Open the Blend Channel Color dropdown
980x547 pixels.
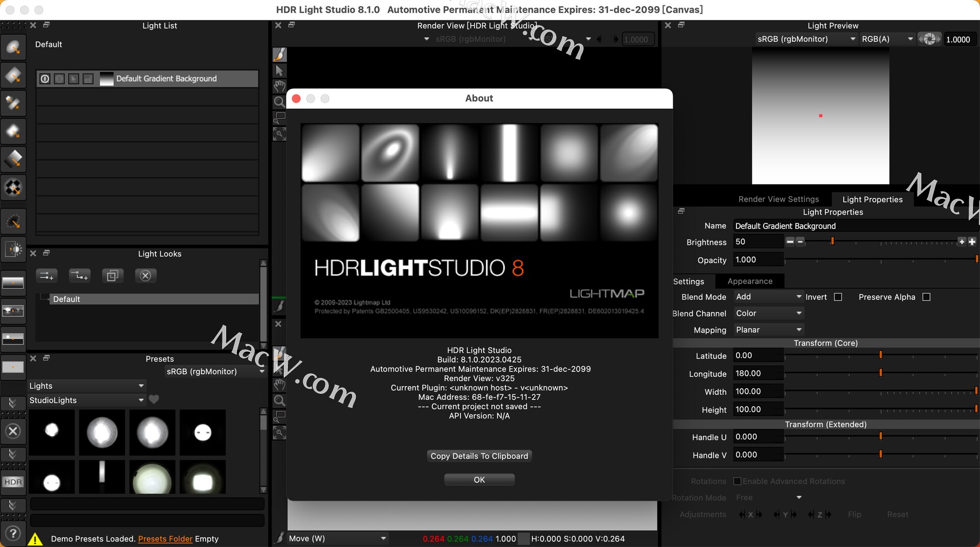click(769, 313)
